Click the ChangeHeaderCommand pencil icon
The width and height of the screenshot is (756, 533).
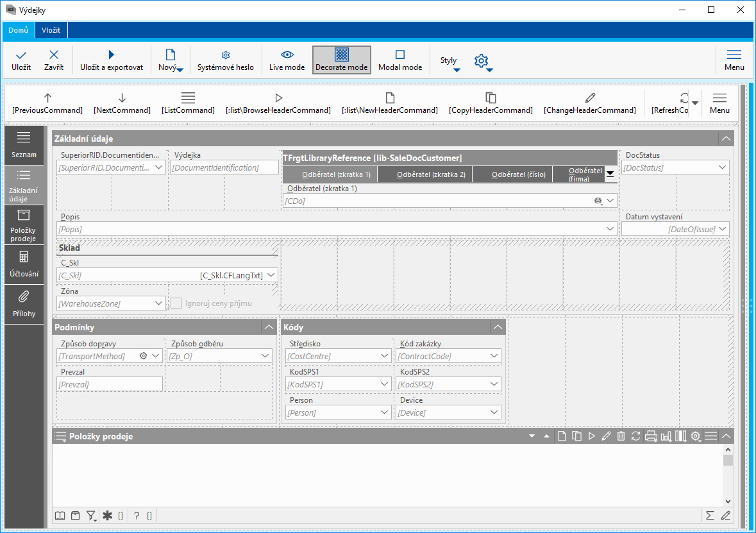pos(590,98)
